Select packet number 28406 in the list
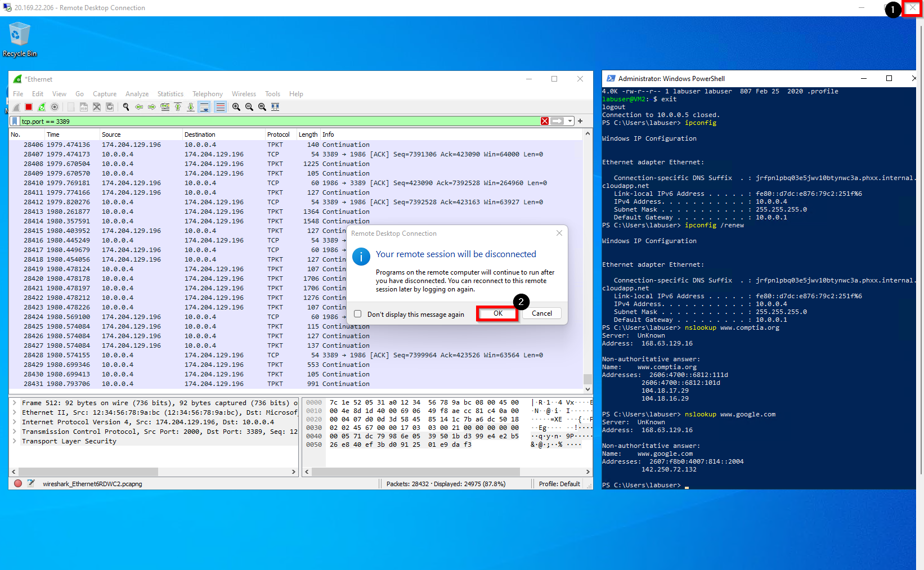Image resolution: width=924 pixels, height=570 pixels. point(296,145)
